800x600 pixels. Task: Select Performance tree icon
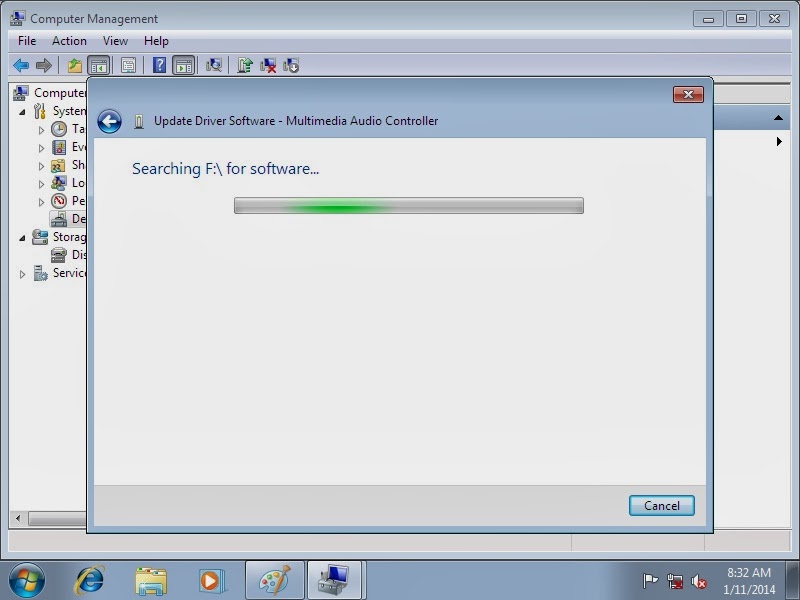click(x=59, y=201)
